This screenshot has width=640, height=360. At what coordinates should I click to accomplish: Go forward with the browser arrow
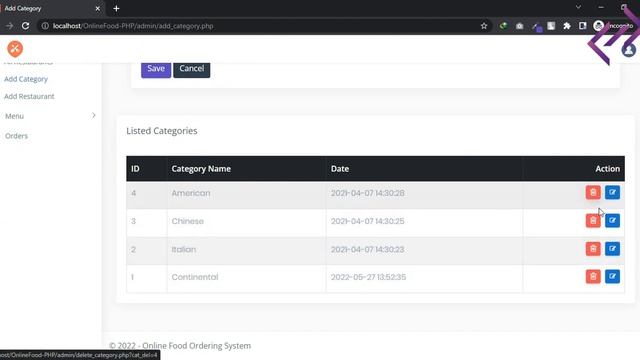9,26
